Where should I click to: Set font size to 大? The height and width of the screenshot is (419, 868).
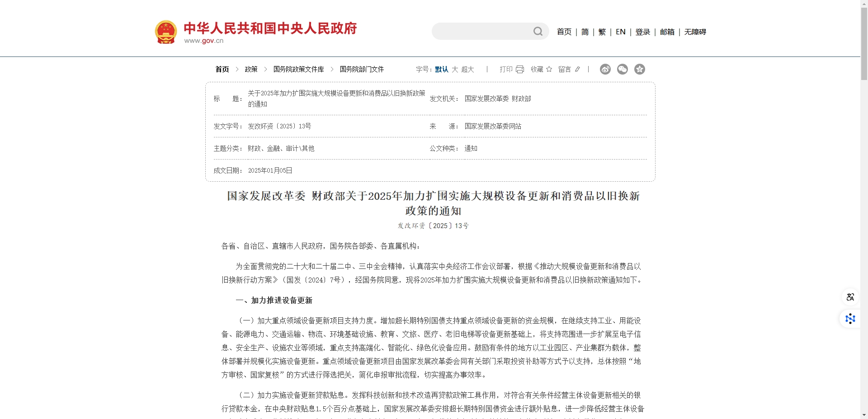(455, 69)
